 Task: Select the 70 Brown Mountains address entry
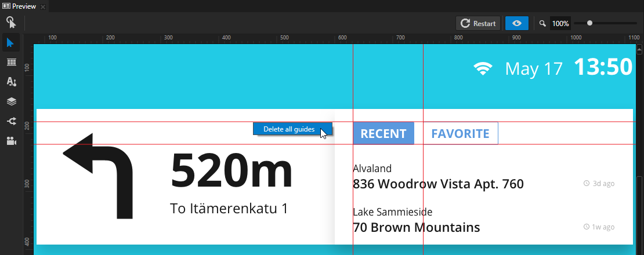[416, 227]
